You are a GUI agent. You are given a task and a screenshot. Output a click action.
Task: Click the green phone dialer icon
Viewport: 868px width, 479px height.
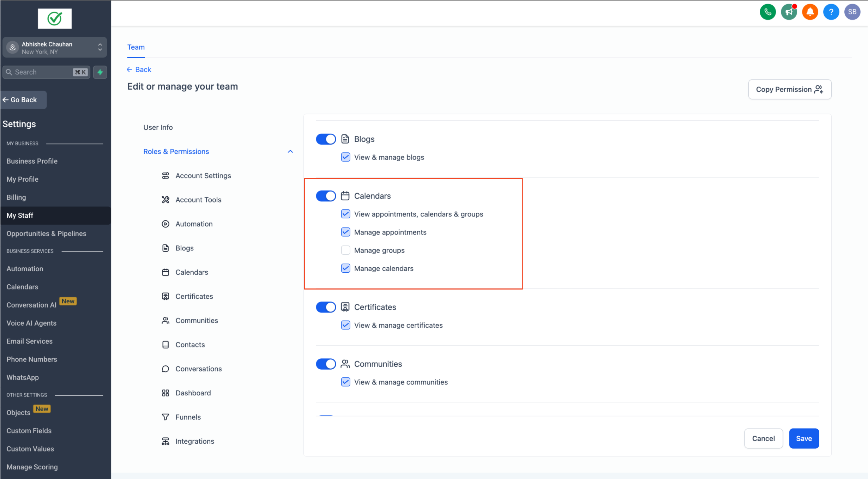tap(767, 12)
